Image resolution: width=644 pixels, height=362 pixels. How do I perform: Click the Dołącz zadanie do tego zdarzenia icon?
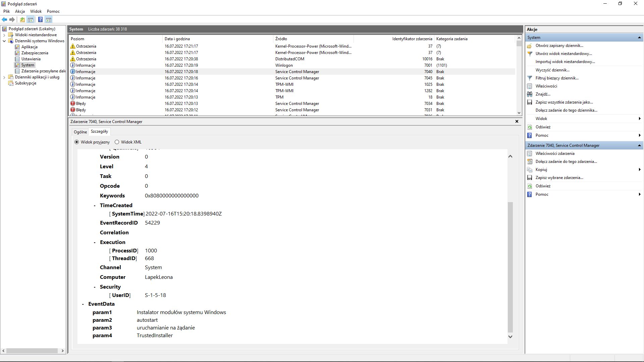530,162
